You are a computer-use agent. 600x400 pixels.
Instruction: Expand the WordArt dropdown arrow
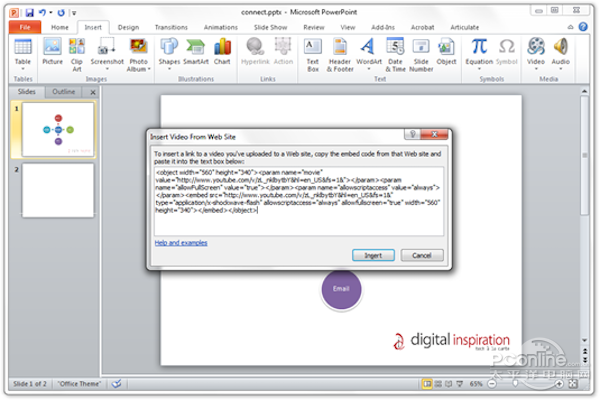(x=369, y=69)
